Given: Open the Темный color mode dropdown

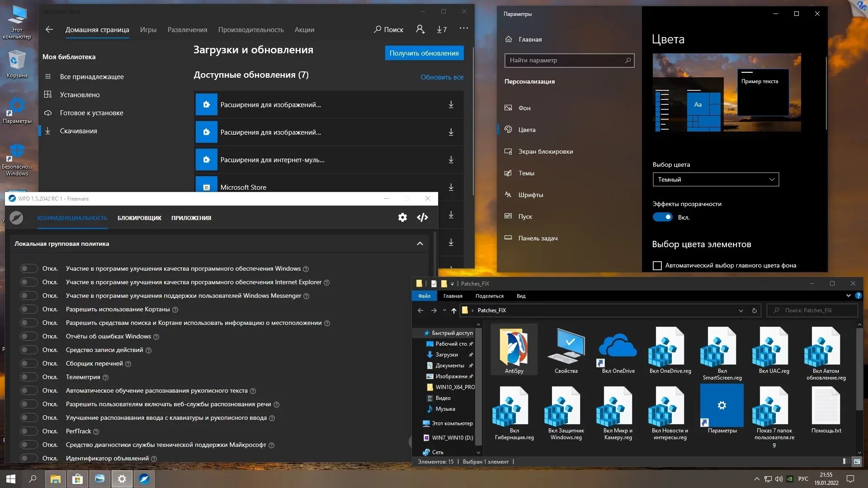Looking at the screenshot, I should click(x=716, y=179).
